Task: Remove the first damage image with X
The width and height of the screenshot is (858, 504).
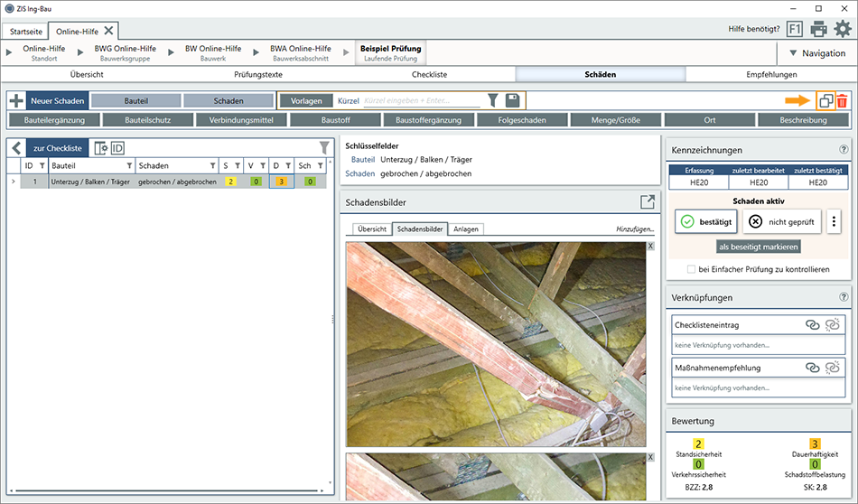Action: click(650, 247)
